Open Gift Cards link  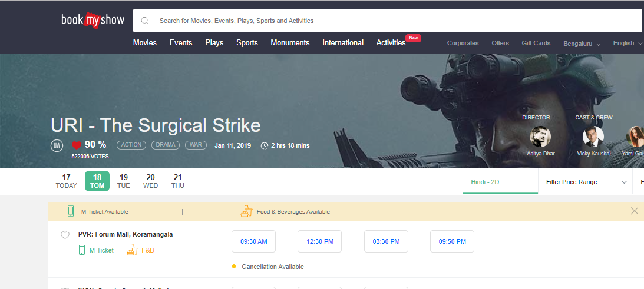click(536, 43)
